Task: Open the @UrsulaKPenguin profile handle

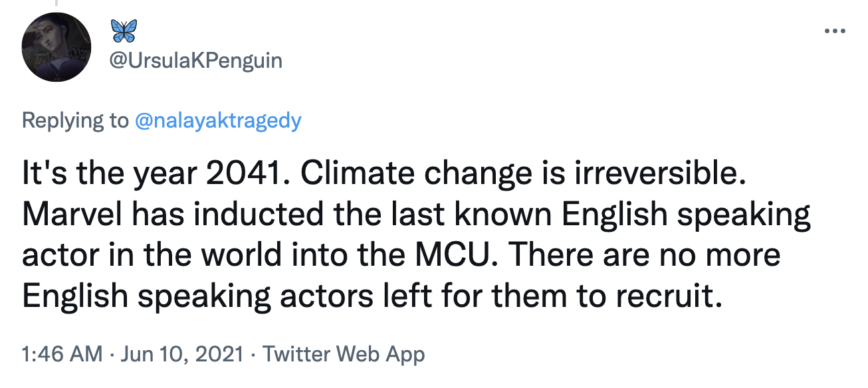Action: [195, 61]
